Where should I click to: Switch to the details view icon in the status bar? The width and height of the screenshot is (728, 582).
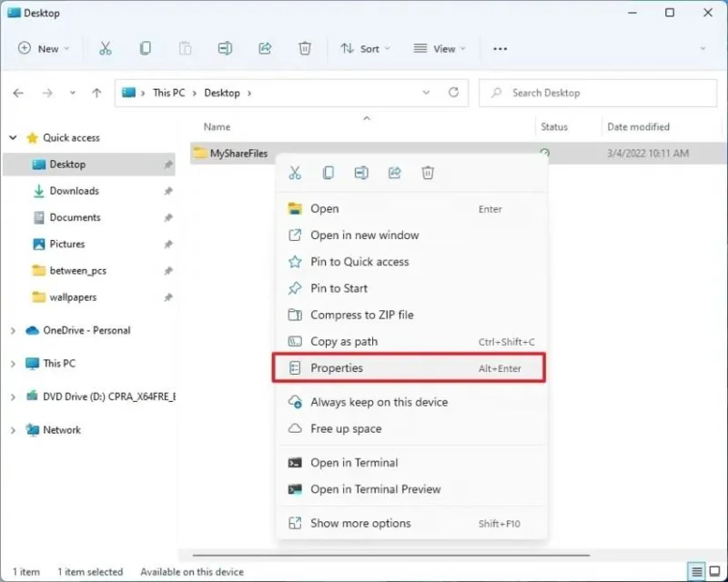point(696,572)
